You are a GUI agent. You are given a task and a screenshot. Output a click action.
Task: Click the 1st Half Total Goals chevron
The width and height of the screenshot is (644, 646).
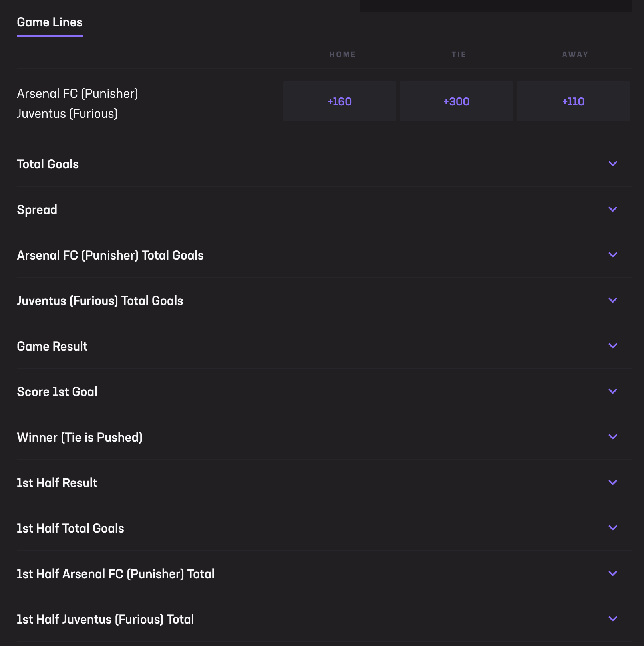[613, 528]
